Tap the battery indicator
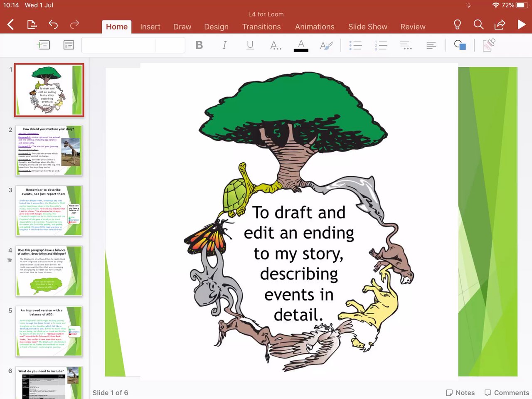This screenshot has width=532, height=399. coord(522,5)
